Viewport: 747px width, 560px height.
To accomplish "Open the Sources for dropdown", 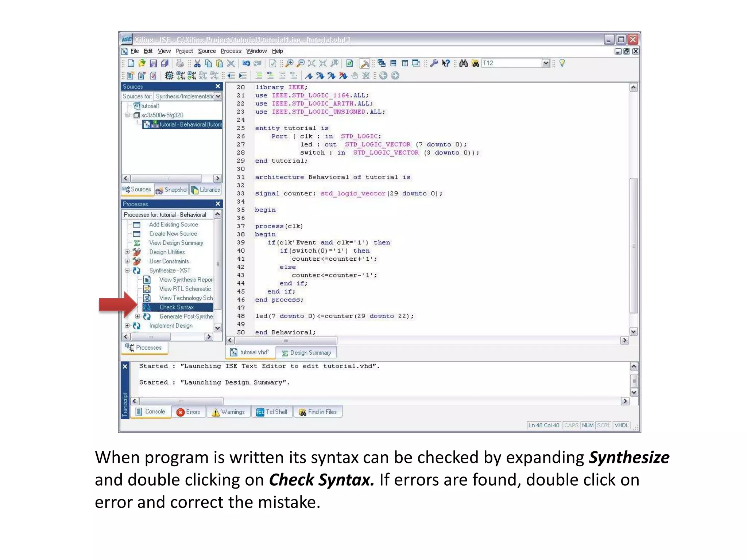I will coord(218,96).
